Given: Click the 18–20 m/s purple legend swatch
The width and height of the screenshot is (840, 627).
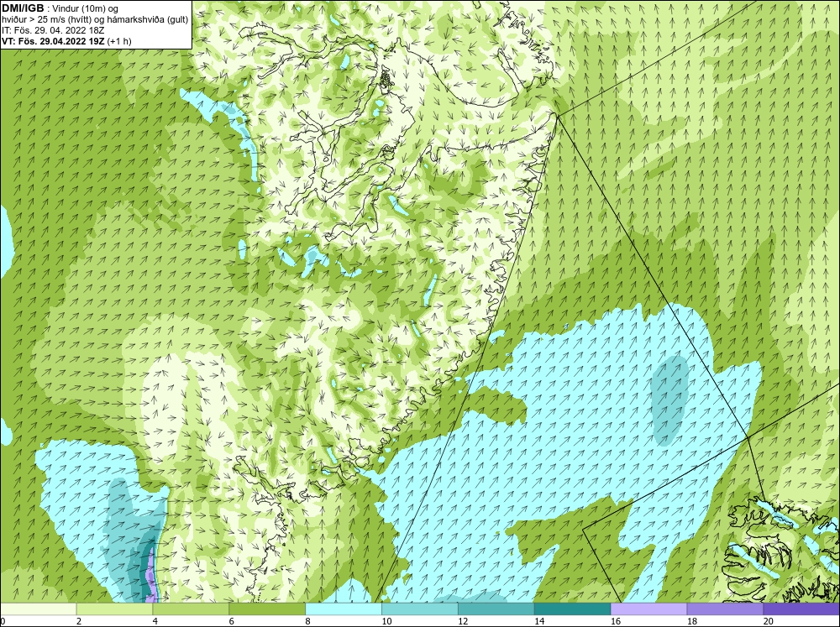Looking at the screenshot, I should click(x=726, y=609).
